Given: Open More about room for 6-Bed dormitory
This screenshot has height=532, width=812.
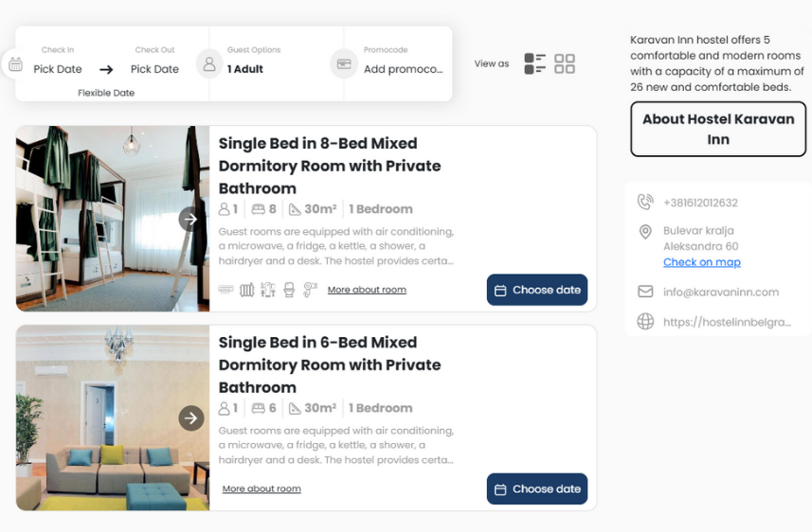Looking at the screenshot, I should pos(262,488).
